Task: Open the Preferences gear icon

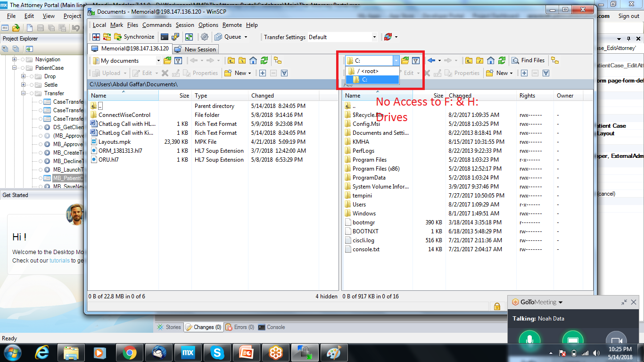Action: click(x=204, y=37)
